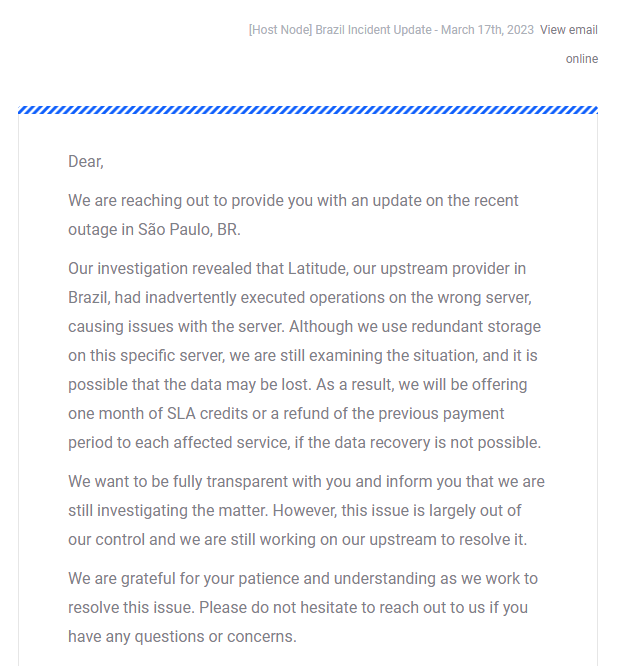Click the 'one month of SLA credits' line
Viewport: 619px width, 666px height.
(x=286, y=414)
